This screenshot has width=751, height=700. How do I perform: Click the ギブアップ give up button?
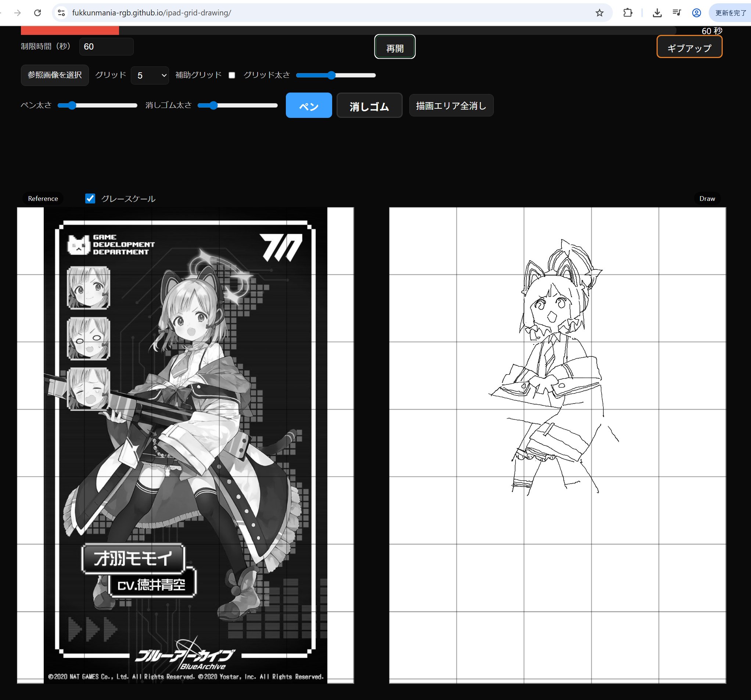689,47
